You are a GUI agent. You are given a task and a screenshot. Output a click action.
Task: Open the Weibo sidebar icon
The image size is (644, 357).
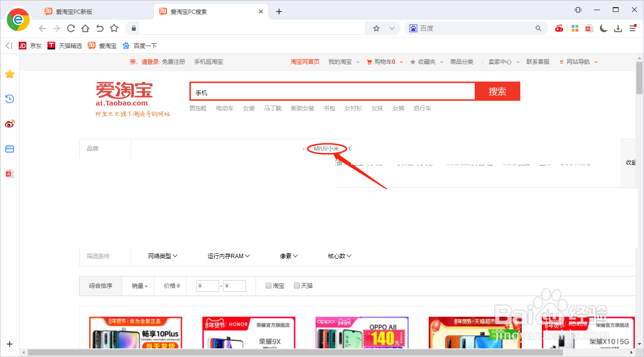pos(10,124)
